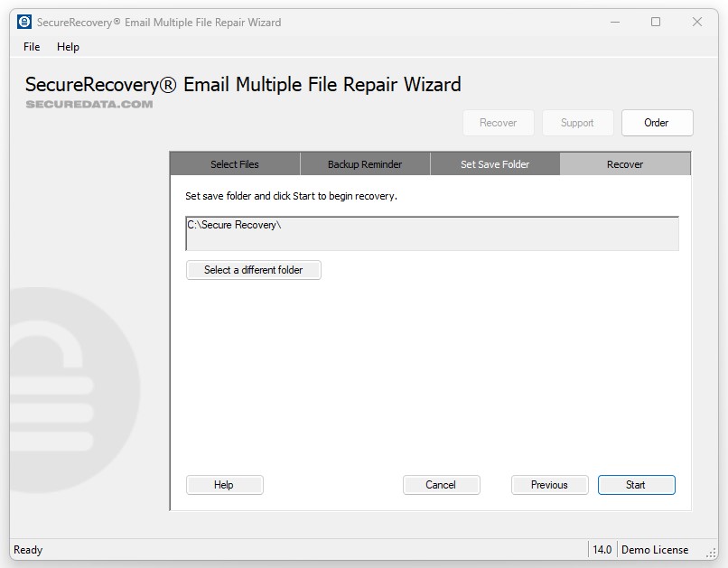This screenshot has width=728, height=568.
Task: Select the Set Save Folder tab
Action: [495, 164]
